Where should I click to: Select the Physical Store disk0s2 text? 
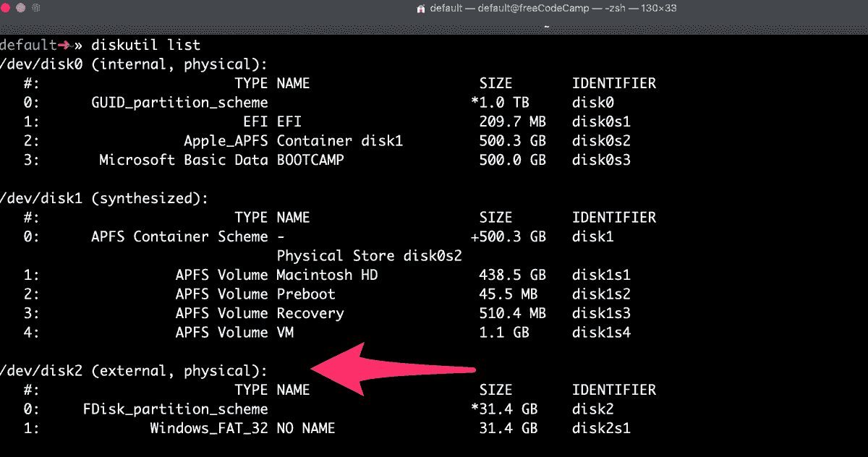click(369, 255)
